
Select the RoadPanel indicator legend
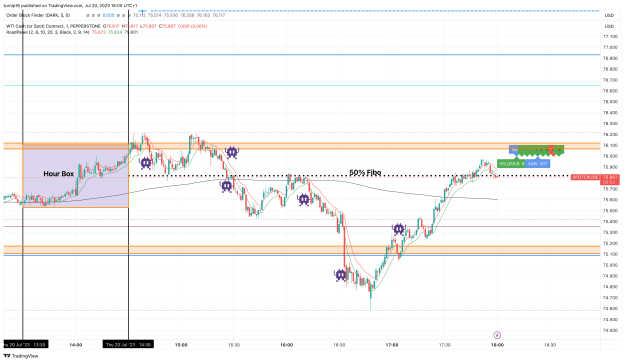[x=47, y=32]
